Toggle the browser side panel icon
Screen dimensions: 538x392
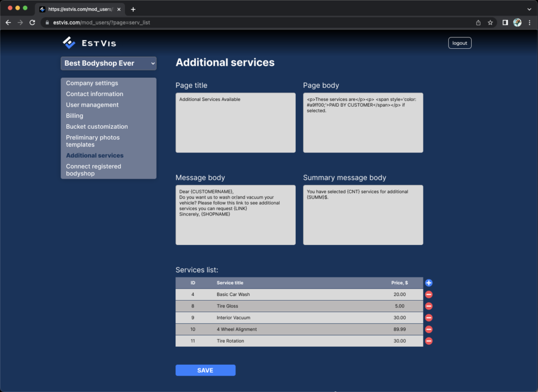pos(505,23)
